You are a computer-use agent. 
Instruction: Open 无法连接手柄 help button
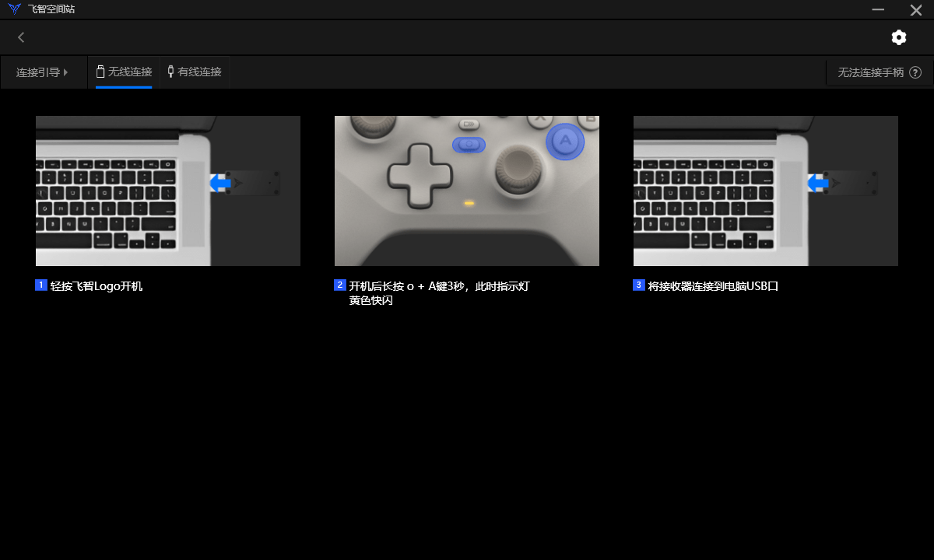point(880,72)
